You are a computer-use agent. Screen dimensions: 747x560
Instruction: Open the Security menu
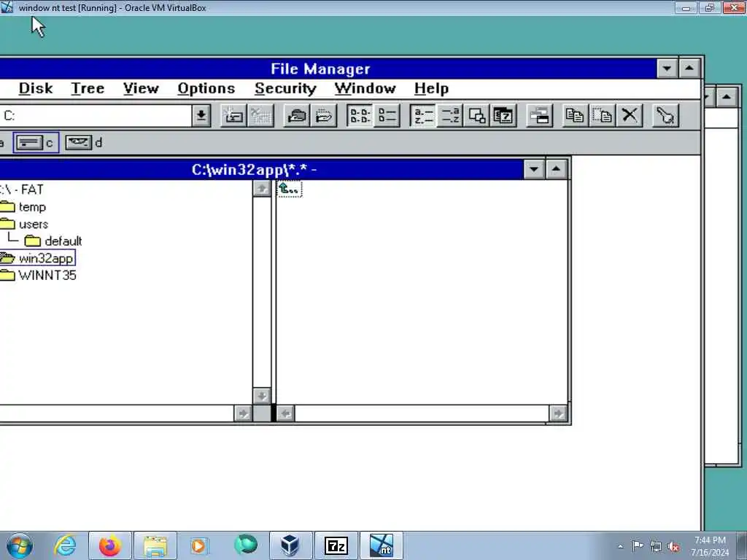coord(285,88)
